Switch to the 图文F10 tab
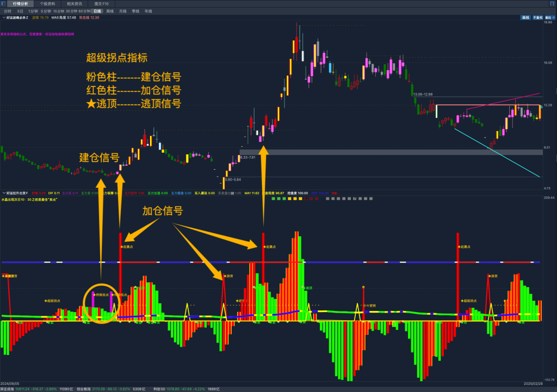 point(102,4)
